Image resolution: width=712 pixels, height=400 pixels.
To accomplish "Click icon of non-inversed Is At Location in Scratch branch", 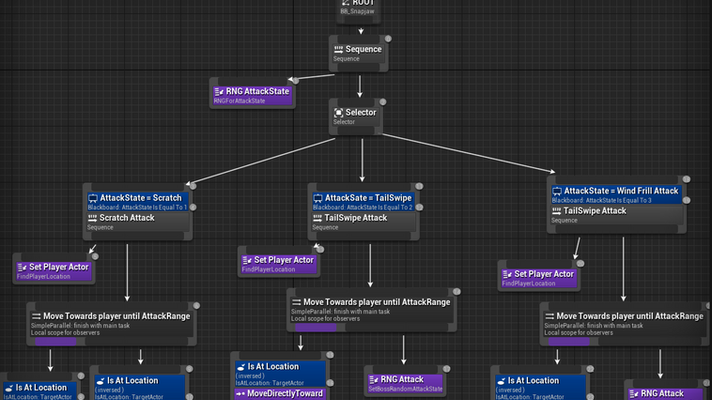I will pos(9,388).
